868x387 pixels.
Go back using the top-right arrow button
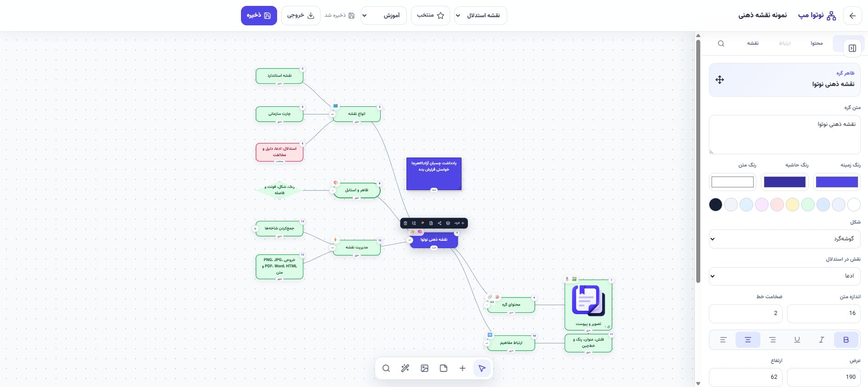click(x=852, y=16)
